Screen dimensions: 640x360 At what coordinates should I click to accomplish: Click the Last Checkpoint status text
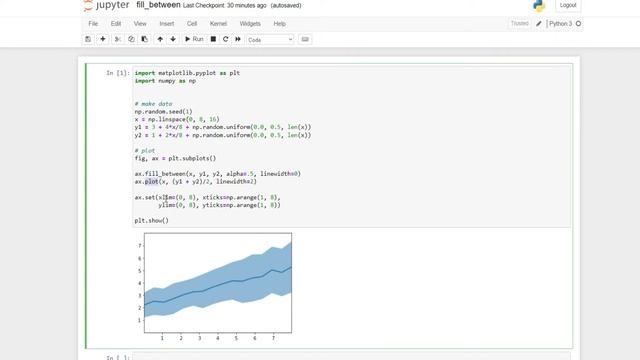(224, 5)
